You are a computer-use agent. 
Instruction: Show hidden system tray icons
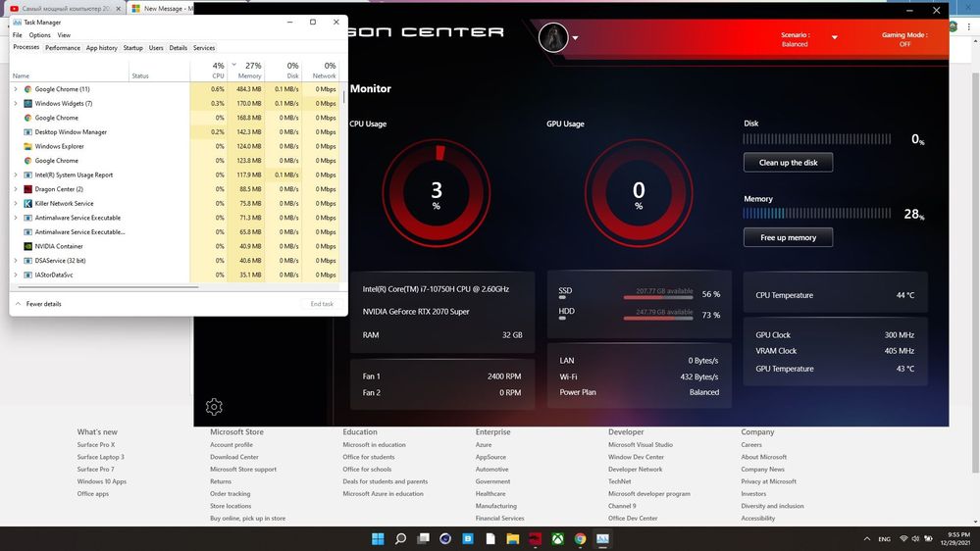(x=867, y=539)
